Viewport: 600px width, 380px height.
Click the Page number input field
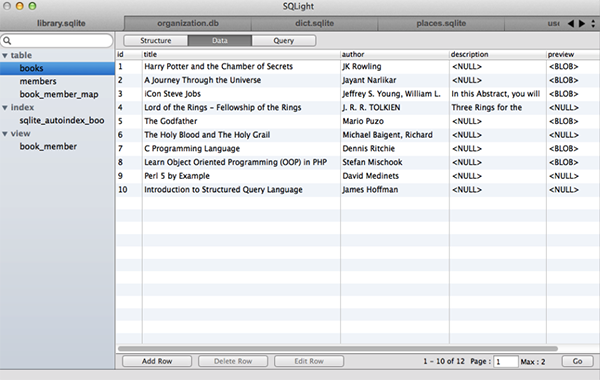point(505,361)
